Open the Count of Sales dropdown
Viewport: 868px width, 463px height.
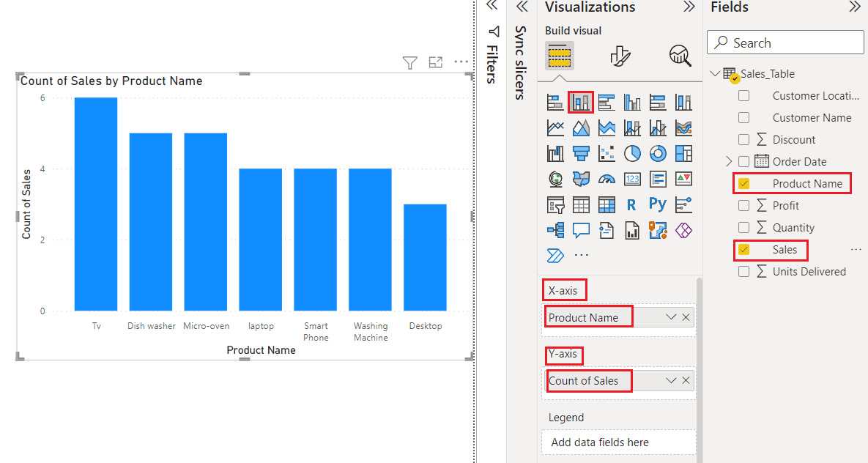(x=671, y=380)
